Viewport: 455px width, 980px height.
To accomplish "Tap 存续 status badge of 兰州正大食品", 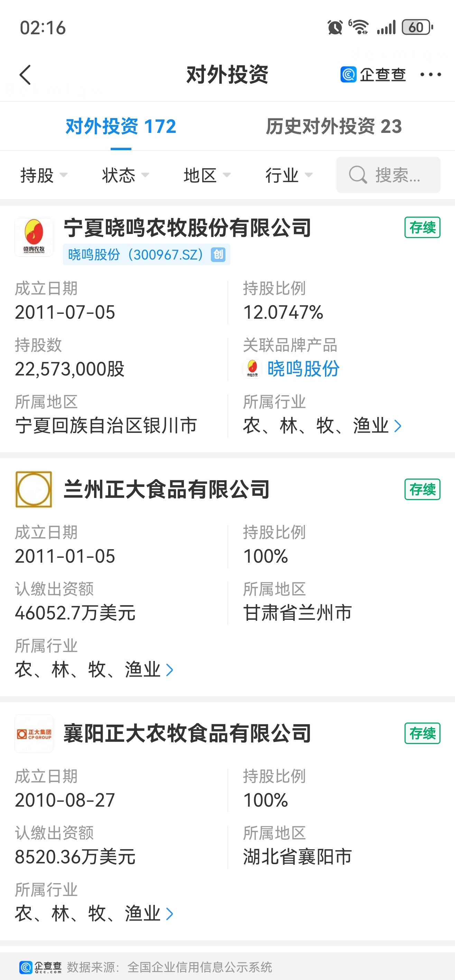I will [x=422, y=489].
